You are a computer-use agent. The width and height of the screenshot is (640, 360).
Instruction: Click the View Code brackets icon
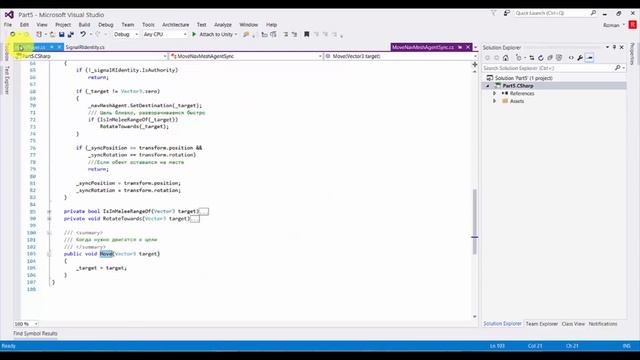(x=571, y=58)
